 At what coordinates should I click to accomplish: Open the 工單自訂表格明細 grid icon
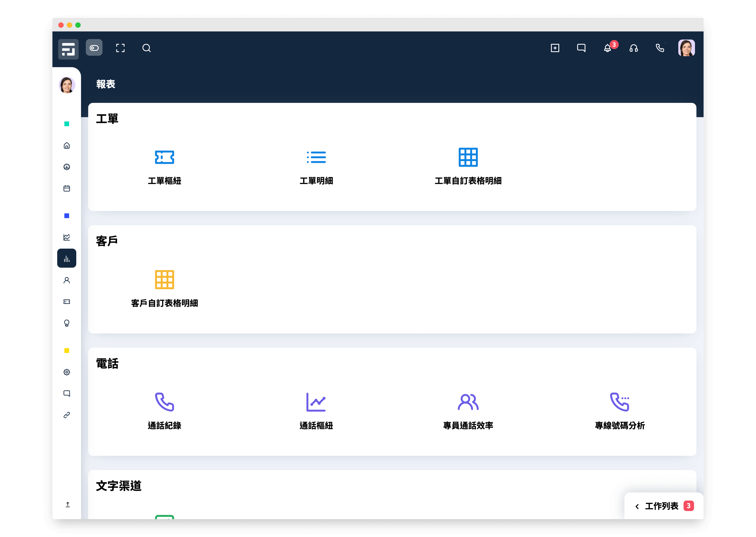tap(468, 157)
